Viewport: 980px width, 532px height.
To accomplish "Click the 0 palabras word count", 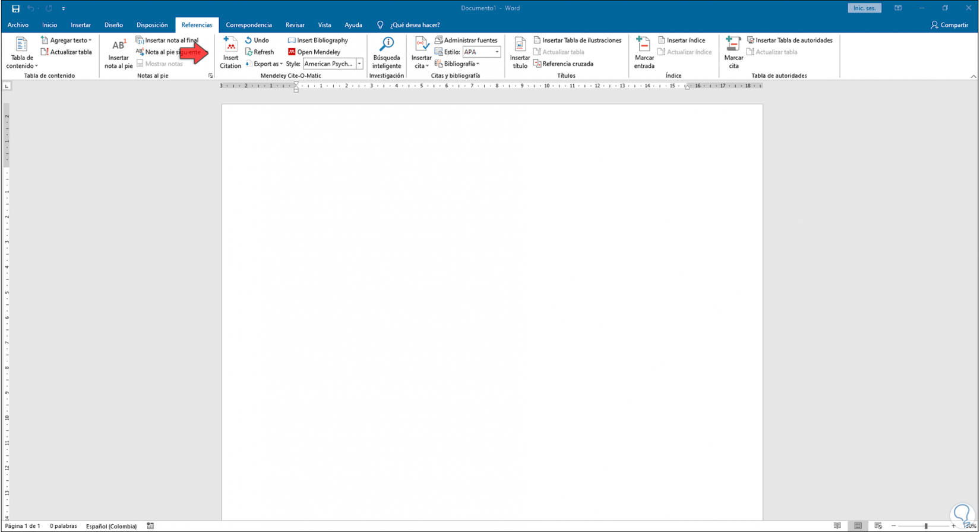I will pyautogui.click(x=63, y=526).
